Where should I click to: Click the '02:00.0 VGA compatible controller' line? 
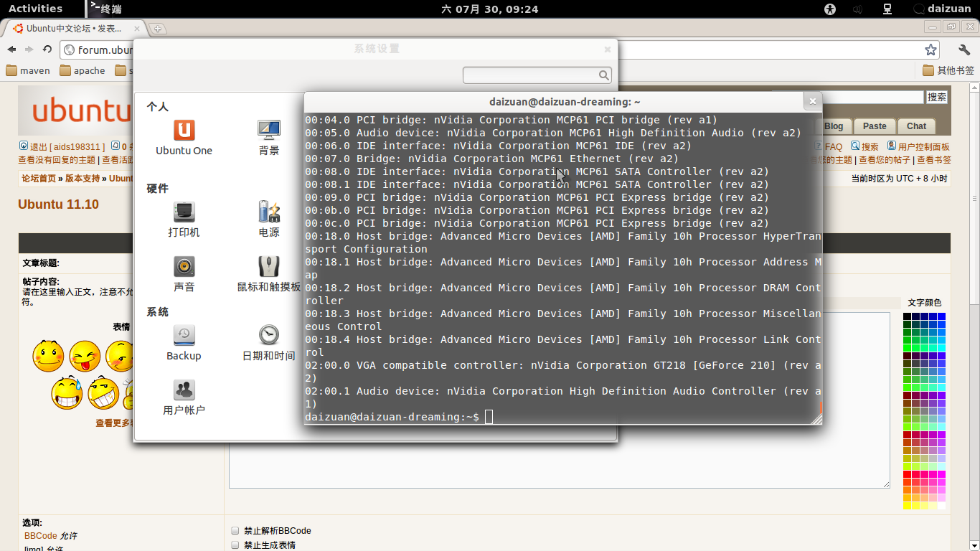[563, 372]
